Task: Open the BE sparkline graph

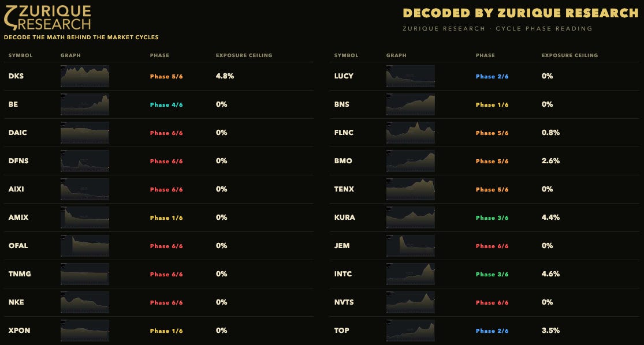Action: pos(84,104)
